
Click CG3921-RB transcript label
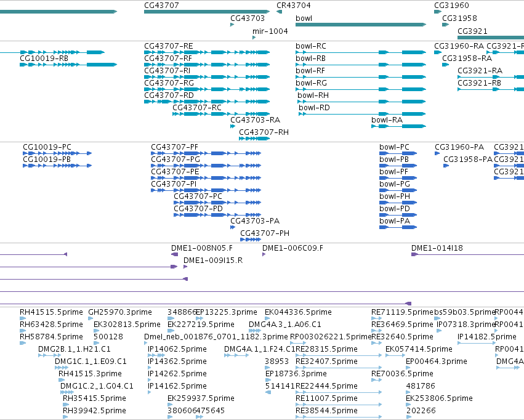[479, 83]
